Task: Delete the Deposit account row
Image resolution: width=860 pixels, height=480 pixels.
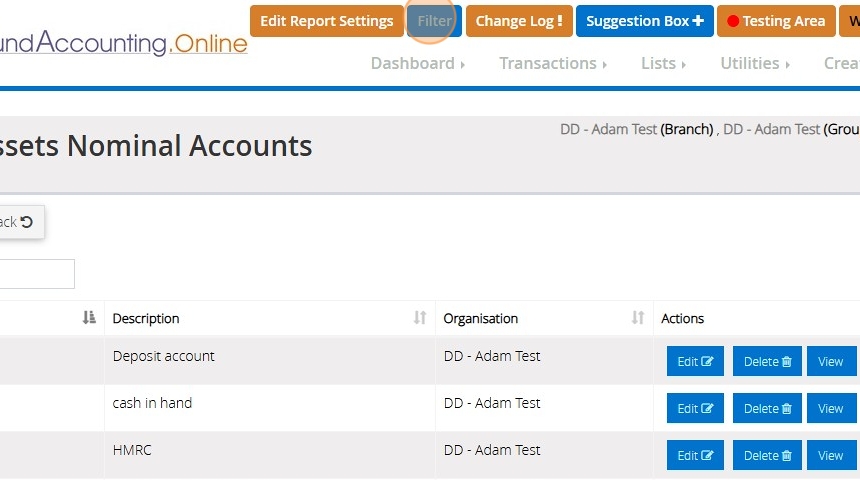Action: (x=767, y=361)
